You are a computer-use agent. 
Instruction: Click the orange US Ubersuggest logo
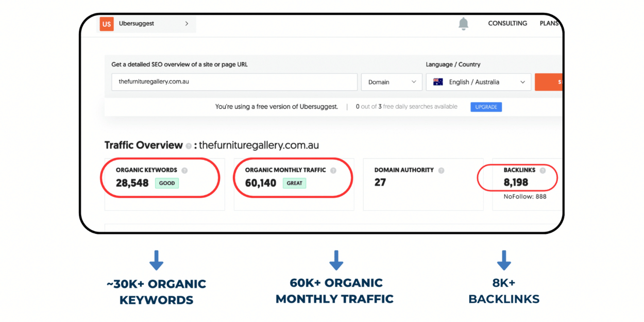107,24
